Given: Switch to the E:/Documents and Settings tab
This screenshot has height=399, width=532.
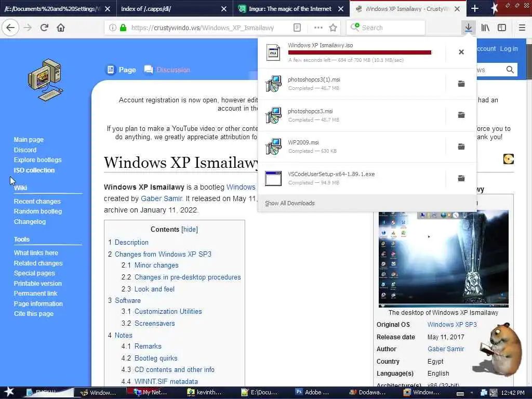Looking at the screenshot, I should pos(58,8).
